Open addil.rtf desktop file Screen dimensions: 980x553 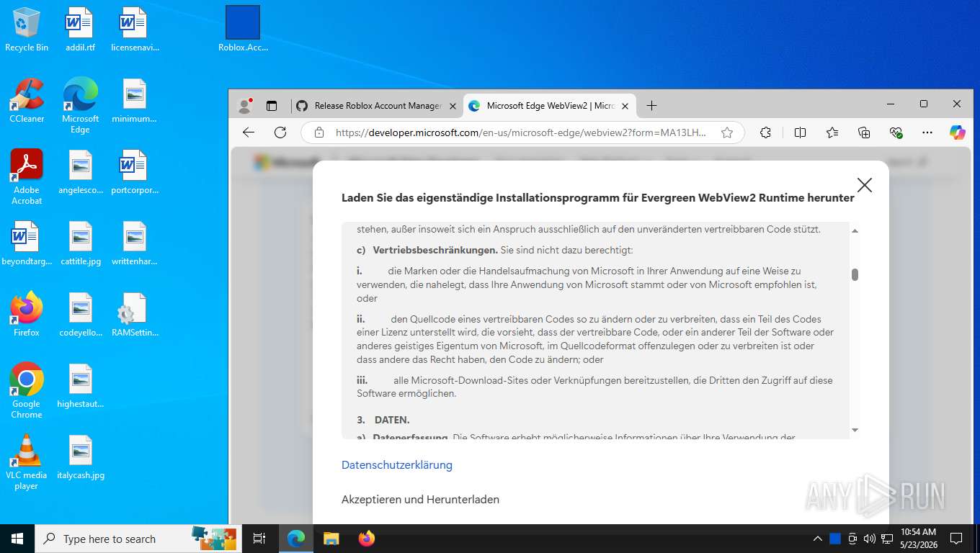80,30
